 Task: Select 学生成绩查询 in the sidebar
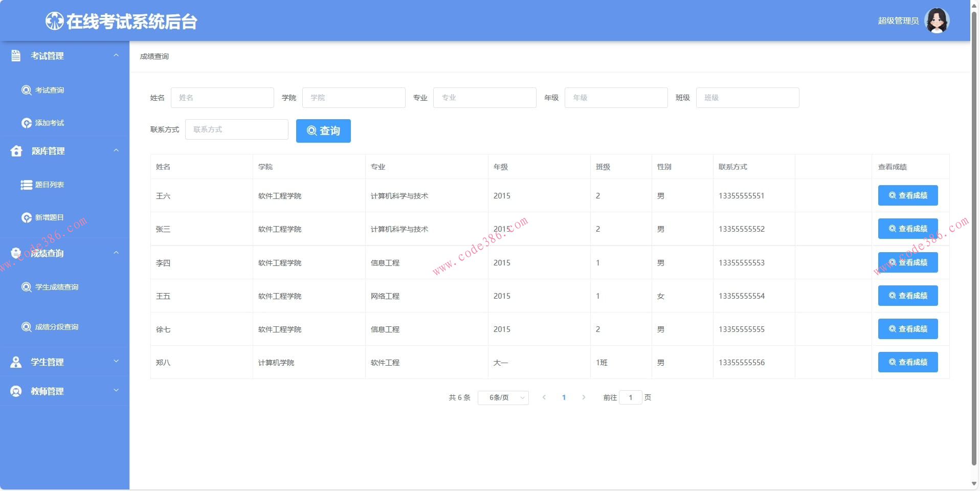click(26, 287)
